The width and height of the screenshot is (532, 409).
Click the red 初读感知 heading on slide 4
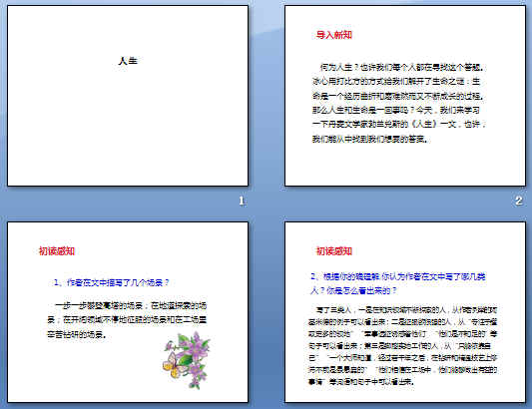tap(333, 251)
